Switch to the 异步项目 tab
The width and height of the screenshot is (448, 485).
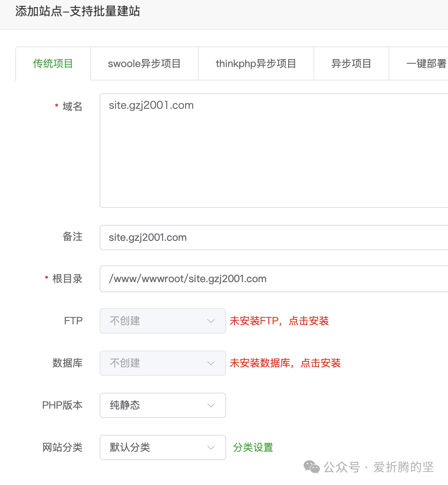[351, 63]
